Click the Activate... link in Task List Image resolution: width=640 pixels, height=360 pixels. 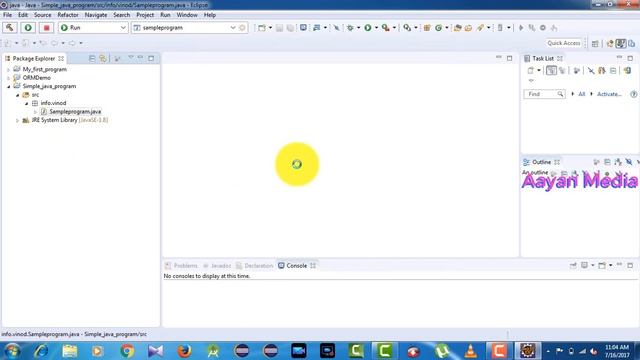click(x=609, y=94)
